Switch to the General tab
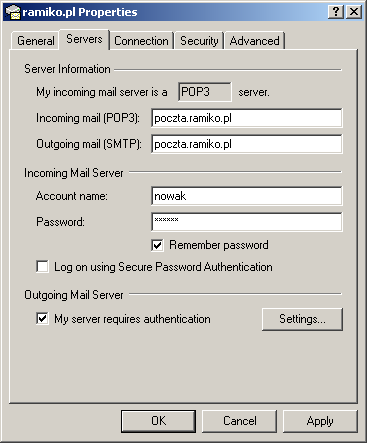The height and width of the screenshot is (443, 367). (36, 41)
